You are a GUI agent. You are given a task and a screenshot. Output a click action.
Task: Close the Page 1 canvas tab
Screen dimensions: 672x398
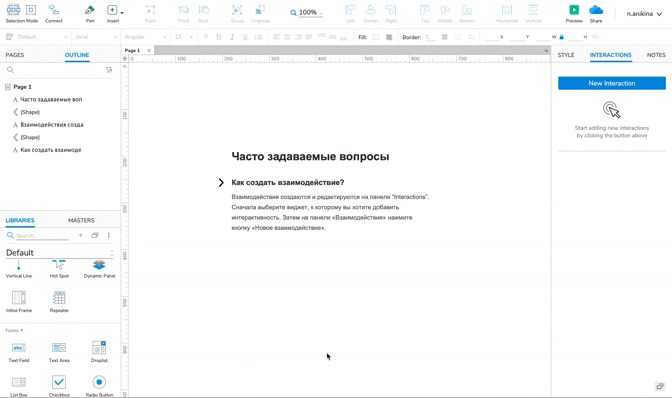click(149, 51)
